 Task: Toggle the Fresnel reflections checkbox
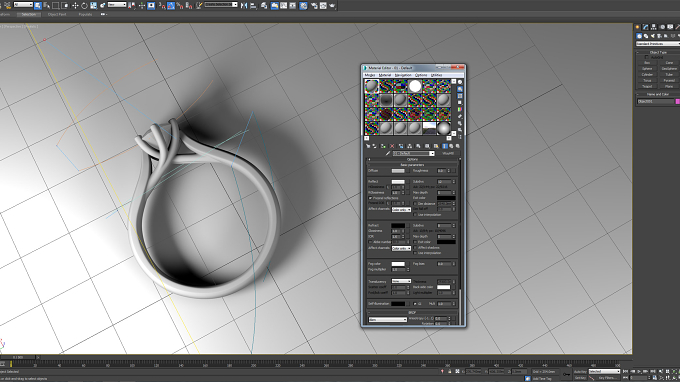tap(370, 198)
